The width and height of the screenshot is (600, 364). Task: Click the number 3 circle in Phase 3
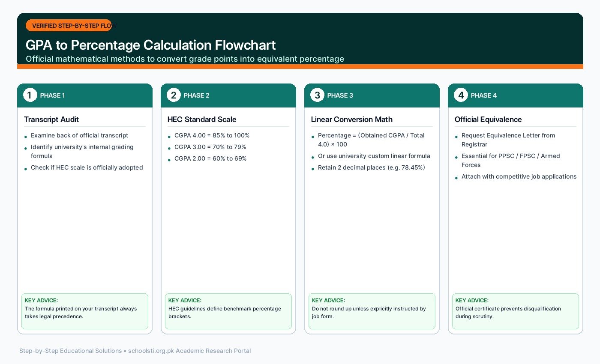click(317, 95)
